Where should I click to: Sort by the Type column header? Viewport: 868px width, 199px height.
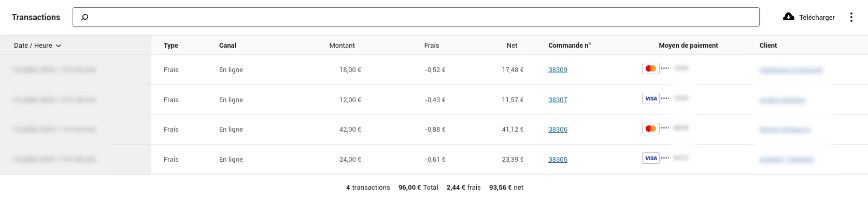tap(171, 46)
